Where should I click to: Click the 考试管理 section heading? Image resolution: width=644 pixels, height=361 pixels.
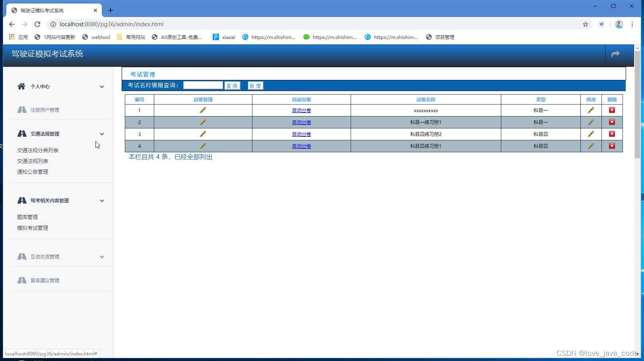coord(143,74)
